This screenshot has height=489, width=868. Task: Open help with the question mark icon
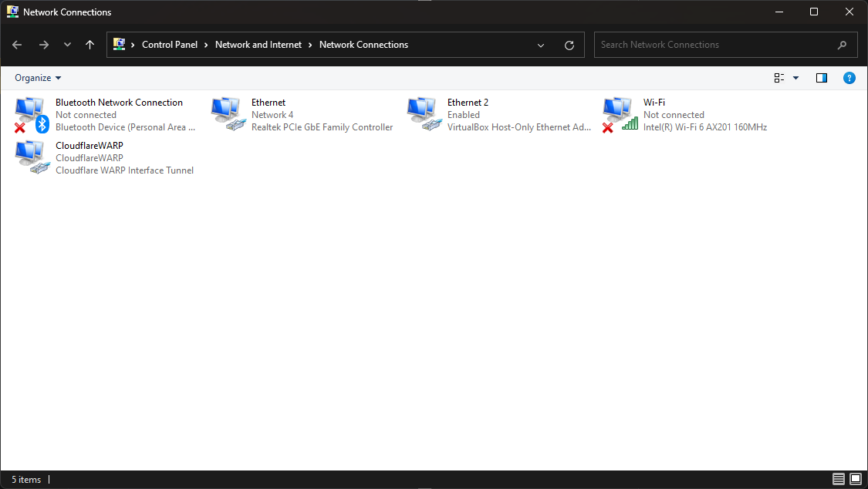pyautogui.click(x=849, y=78)
